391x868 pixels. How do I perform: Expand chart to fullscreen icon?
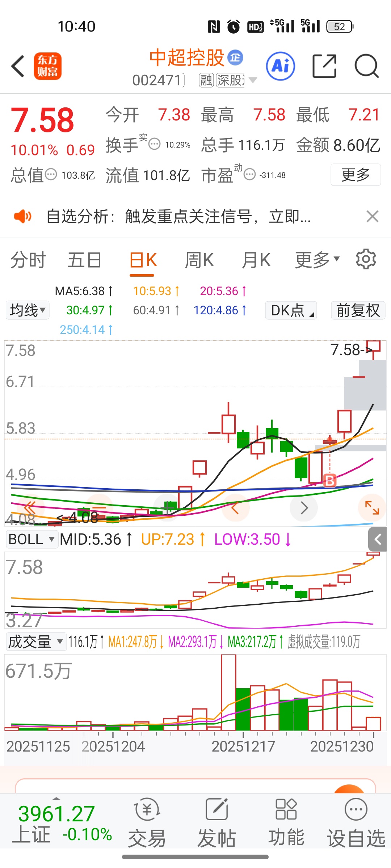[372, 507]
